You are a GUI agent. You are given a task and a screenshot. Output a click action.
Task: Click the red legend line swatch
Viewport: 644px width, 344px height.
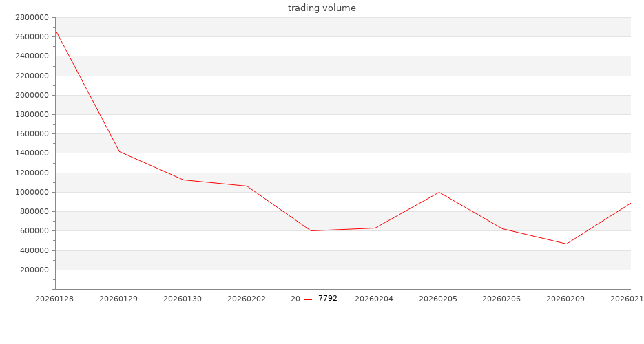[x=309, y=299]
